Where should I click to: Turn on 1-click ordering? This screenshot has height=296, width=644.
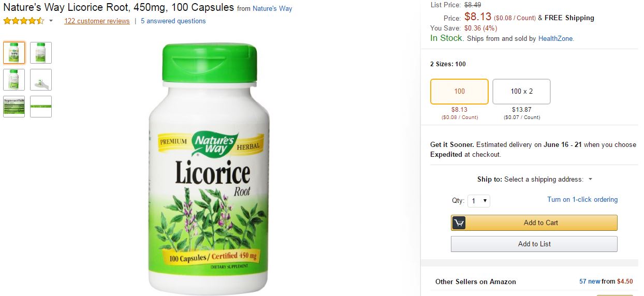point(582,200)
